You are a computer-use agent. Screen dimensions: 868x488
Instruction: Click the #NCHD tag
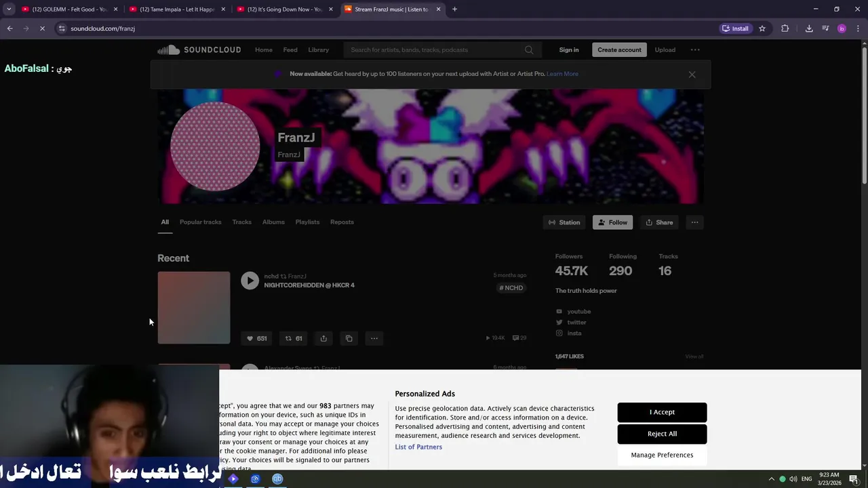(511, 288)
